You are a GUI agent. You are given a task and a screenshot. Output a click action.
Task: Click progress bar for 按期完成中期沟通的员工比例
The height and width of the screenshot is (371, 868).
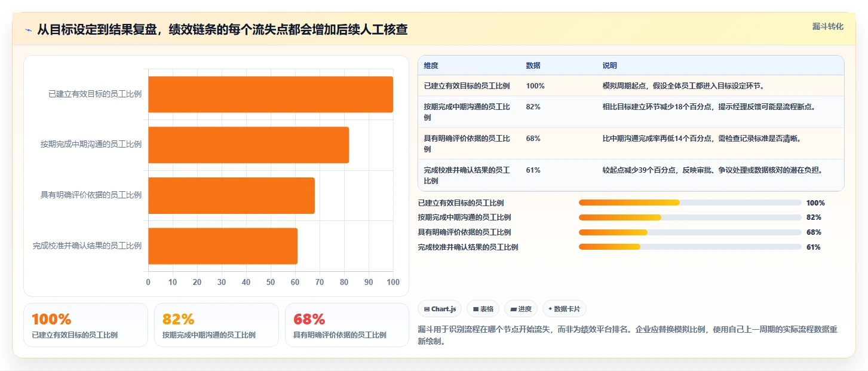[690, 217]
